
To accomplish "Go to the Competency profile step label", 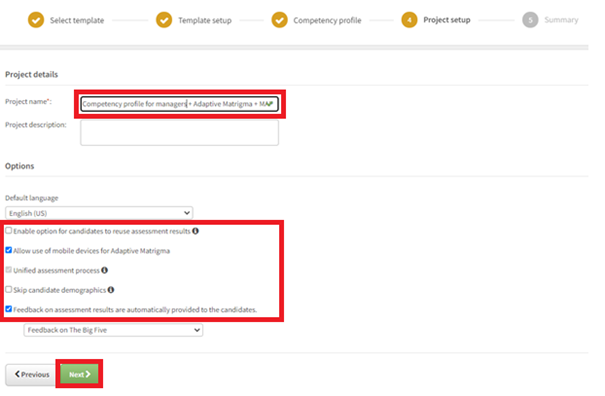I will tap(327, 20).
